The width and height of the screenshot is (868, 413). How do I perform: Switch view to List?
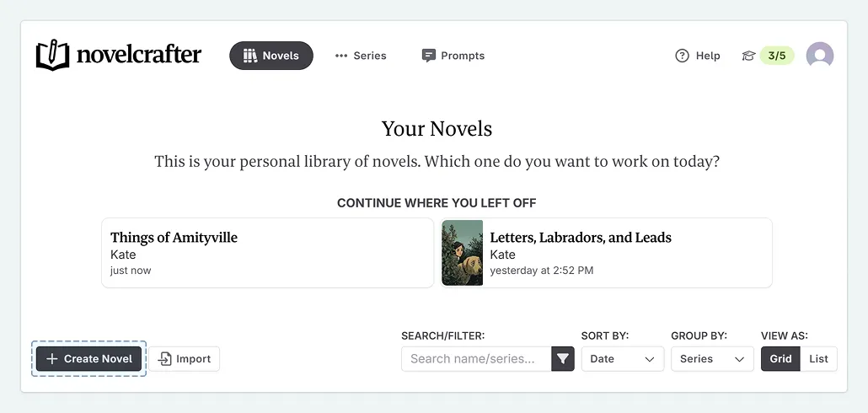818,359
